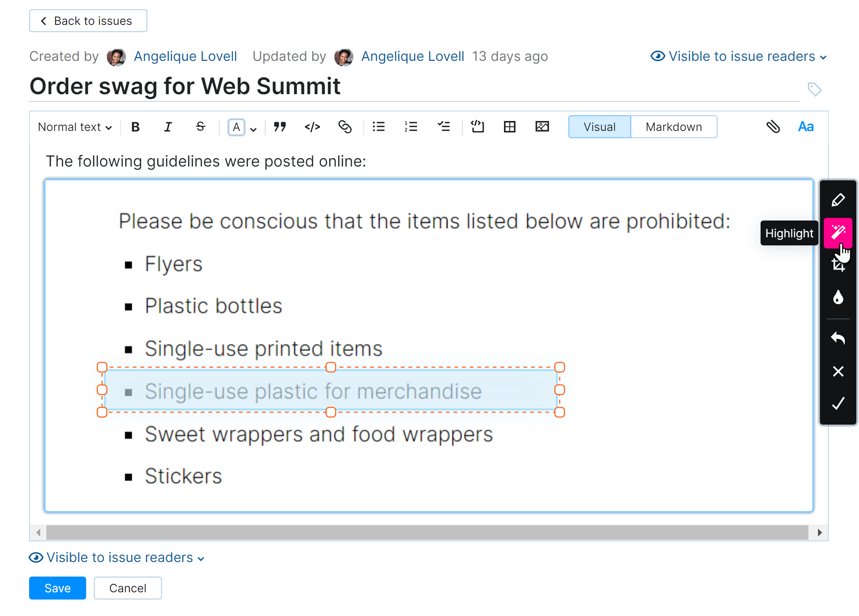Toggle italic formatting

pyautogui.click(x=168, y=127)
